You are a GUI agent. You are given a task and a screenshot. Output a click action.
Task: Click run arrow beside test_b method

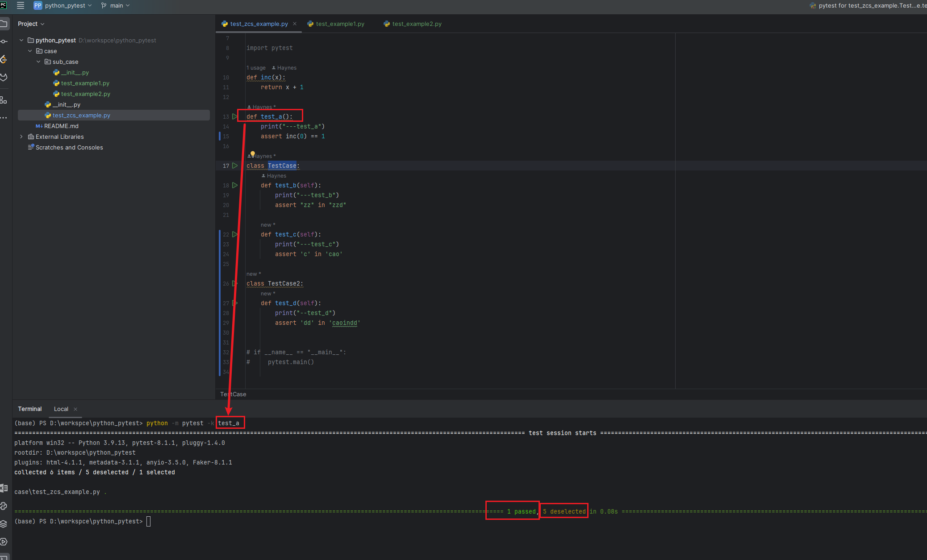[235, 185]
